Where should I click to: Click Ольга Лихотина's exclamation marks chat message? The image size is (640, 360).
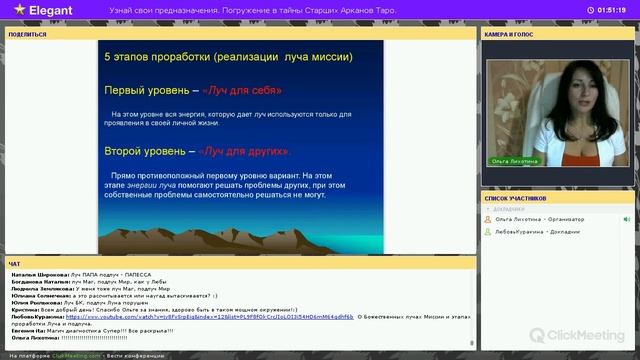tap(69, 338)
